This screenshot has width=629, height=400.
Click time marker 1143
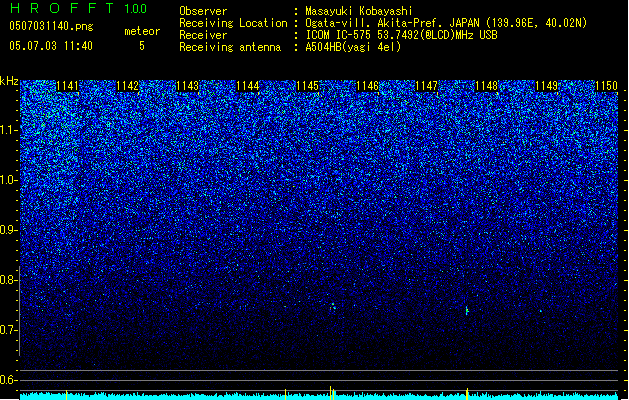click(187, 86)
